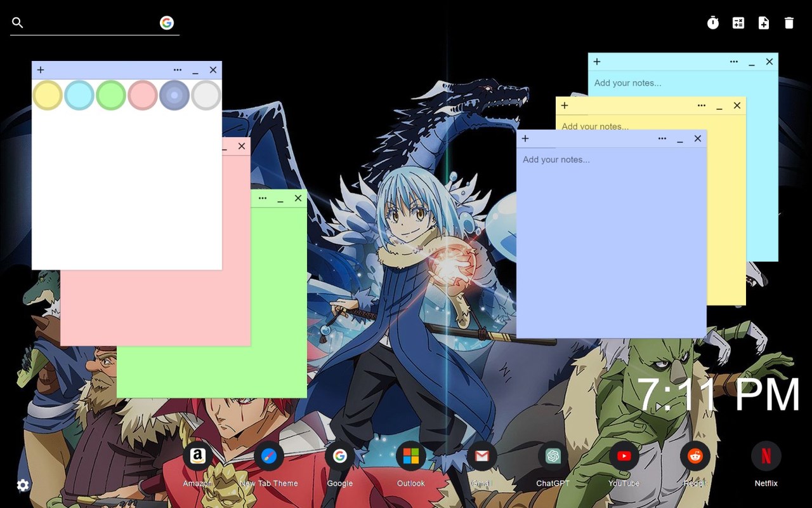Close the purple sticky note
The height and width of the screenshot is (508, 812).
click(698, 138)
